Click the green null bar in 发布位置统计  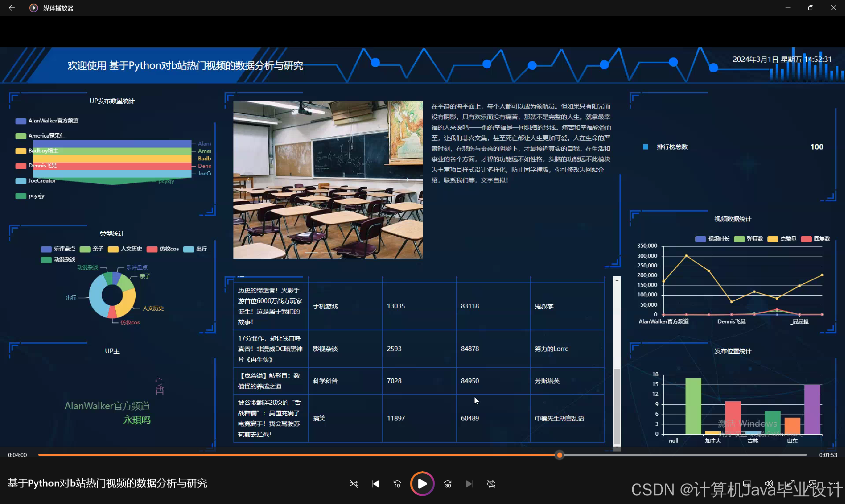[x=693, y=406]
